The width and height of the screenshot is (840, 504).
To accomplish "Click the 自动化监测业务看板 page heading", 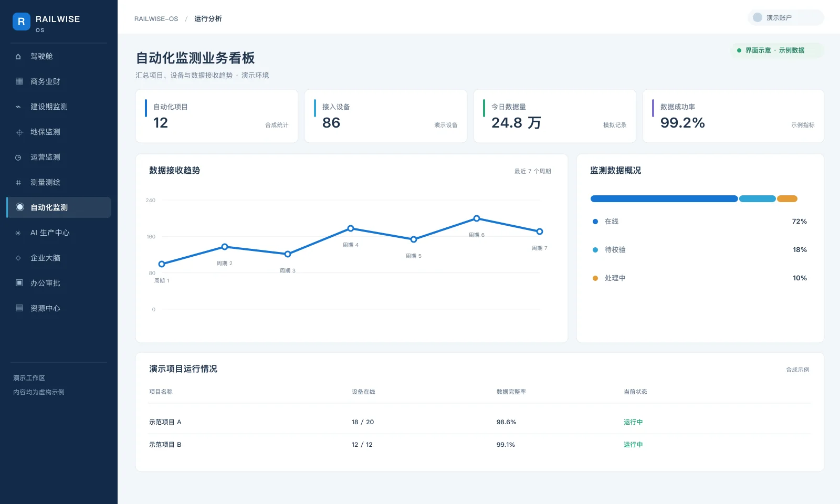I will tap(195, 58).
